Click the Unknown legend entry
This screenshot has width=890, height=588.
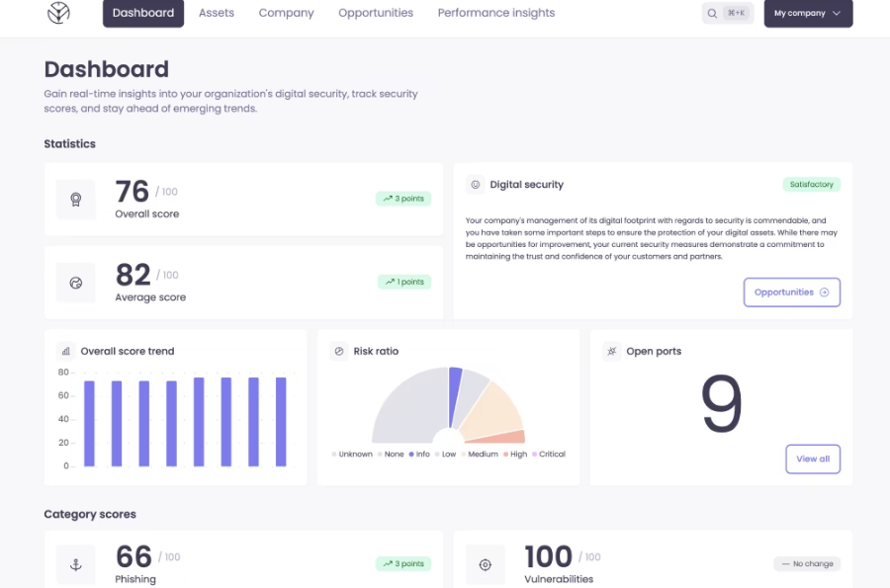tap(352, 455)
